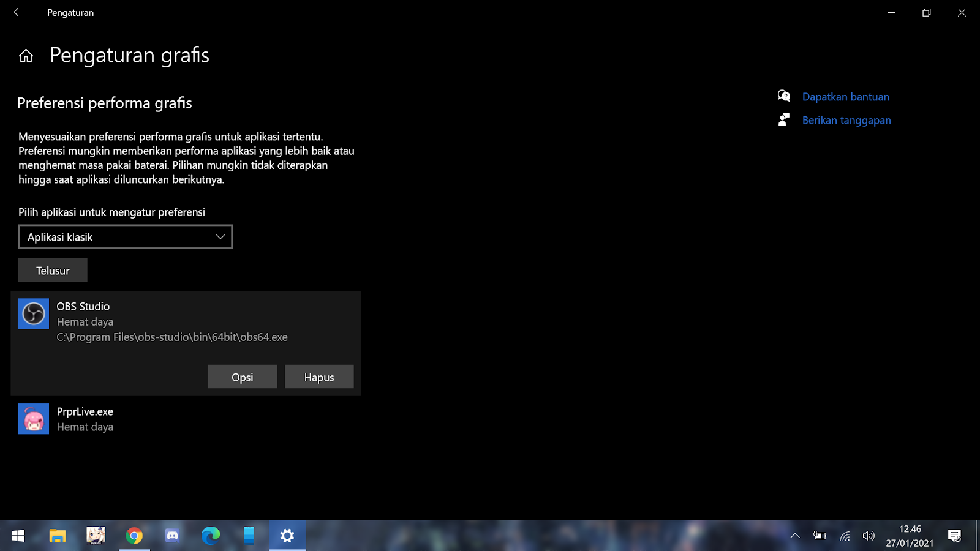Minimize the Pengaturan window

coord(892,12)
